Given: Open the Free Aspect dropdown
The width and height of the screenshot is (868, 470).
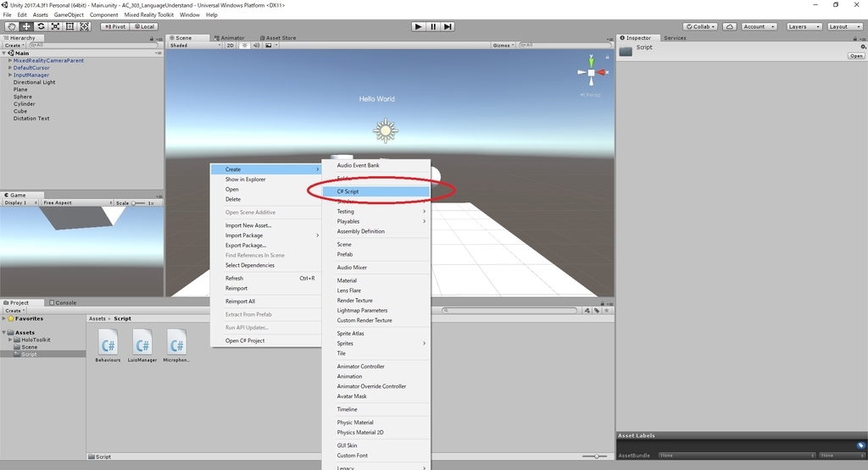Looking at the screenshot, I should point(77,203).
